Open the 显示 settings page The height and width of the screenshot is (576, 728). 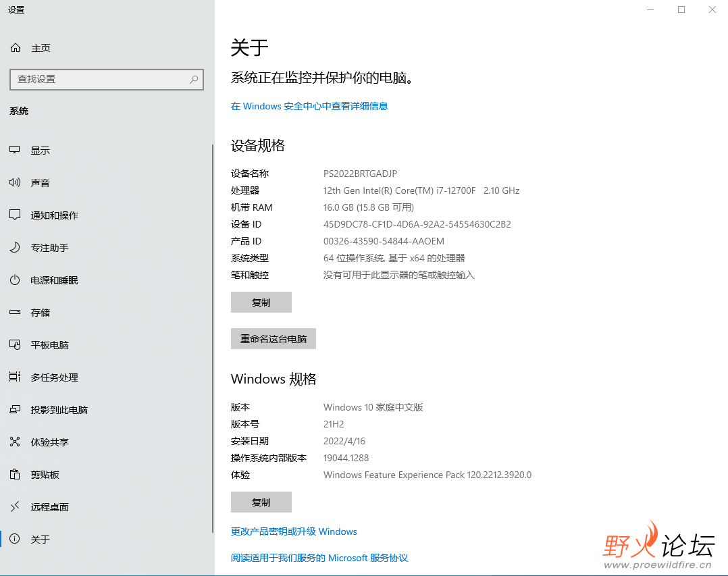pyautogui.click(x=106, y=151)
